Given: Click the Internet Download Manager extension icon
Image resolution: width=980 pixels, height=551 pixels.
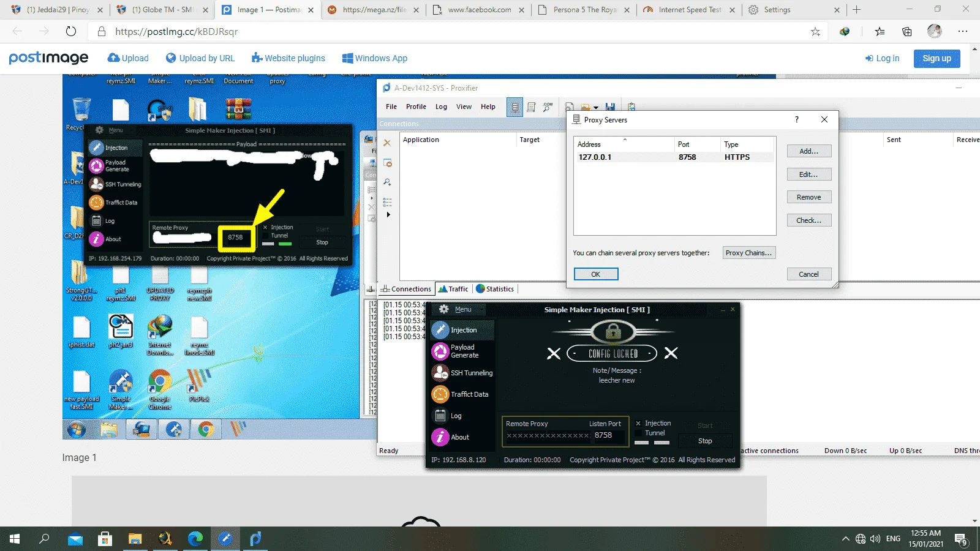Looking at the screenshot, I should (x=845, y=32).
